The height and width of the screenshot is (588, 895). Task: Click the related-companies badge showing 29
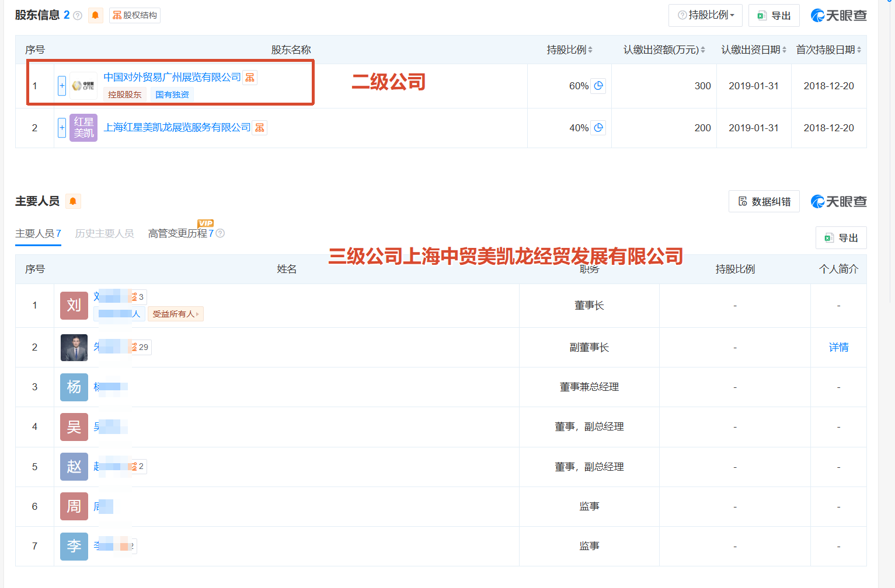click(141, 347)
